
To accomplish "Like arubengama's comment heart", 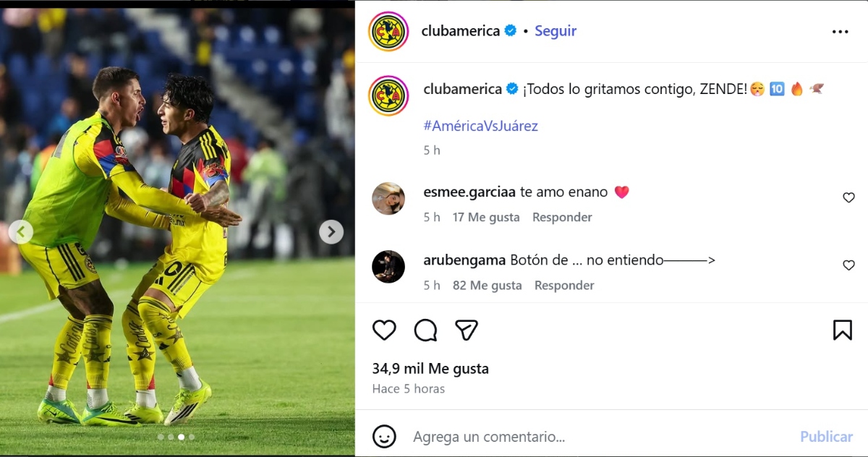I will [849, 265].
